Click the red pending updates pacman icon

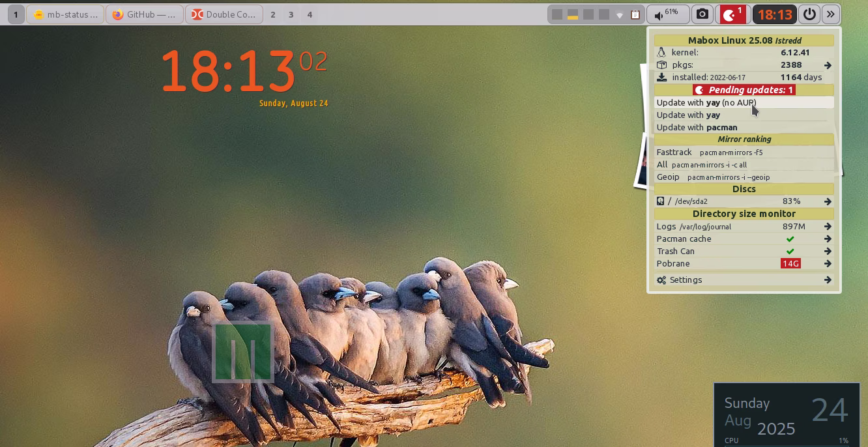[732, 14]
